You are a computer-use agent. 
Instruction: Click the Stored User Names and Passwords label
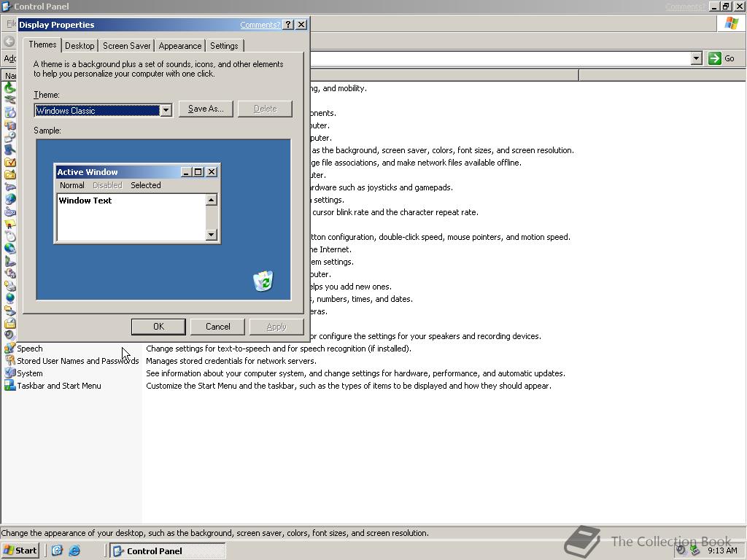[x=78, y=361]
